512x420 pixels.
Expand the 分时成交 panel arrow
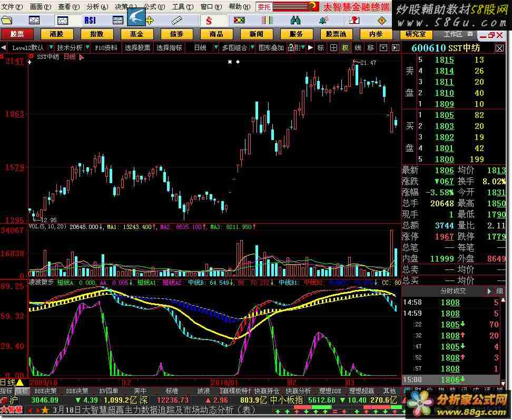(489, 291)
